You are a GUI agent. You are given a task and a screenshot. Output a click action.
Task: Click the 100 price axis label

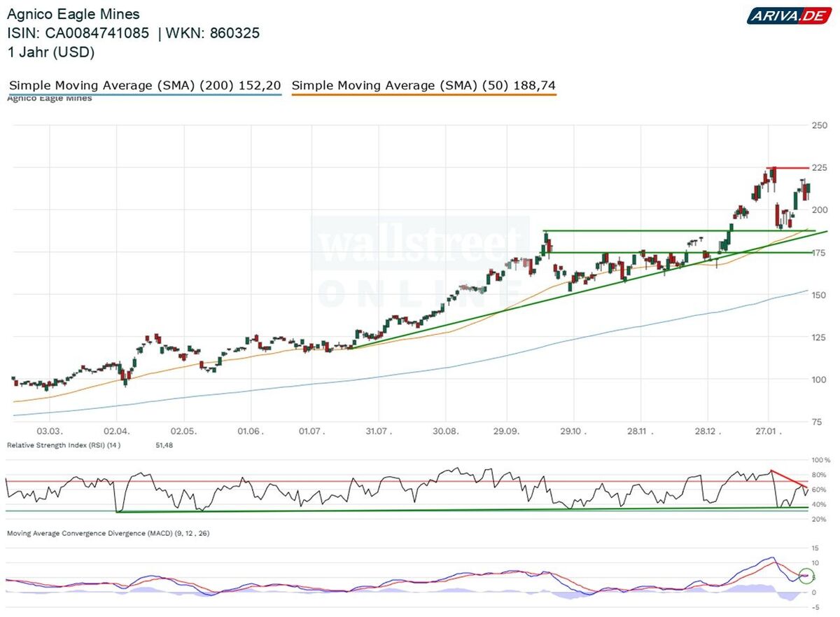click(820, 380)
